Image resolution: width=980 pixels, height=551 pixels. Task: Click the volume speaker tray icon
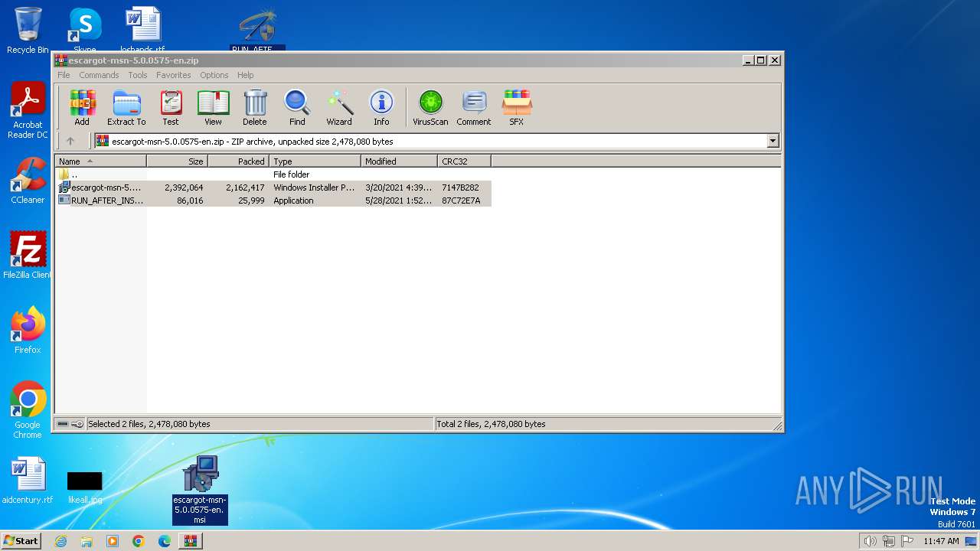pyautogui.click(x=870, y=541)
